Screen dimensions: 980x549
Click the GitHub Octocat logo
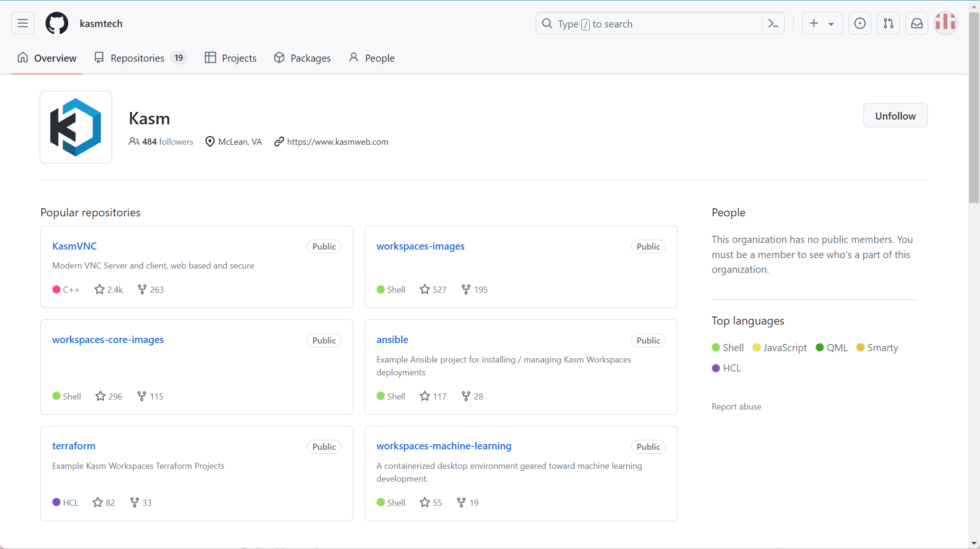click(x=56, y=23)
